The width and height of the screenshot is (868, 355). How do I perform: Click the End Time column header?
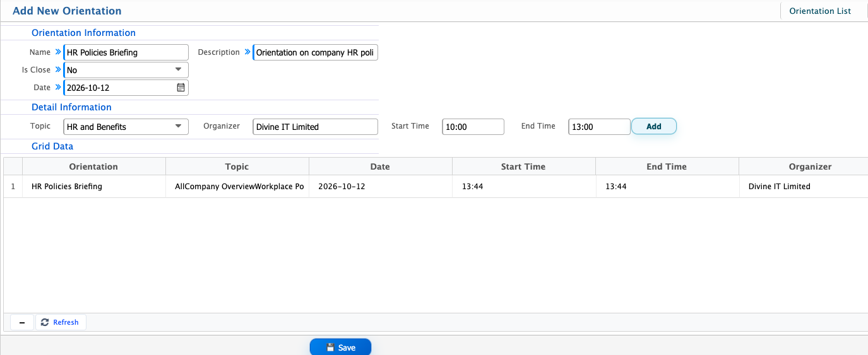[x=667, y=166]
